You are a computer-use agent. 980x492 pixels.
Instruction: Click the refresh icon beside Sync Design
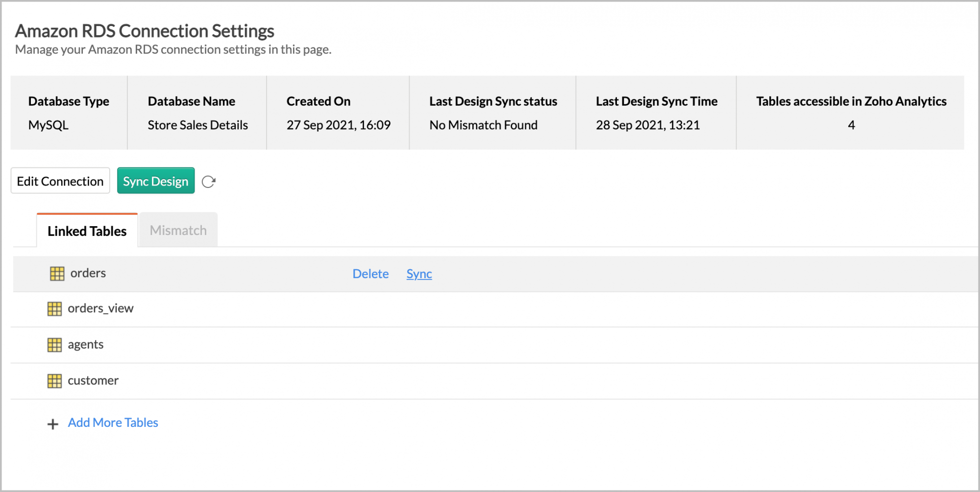click(209, 182)
